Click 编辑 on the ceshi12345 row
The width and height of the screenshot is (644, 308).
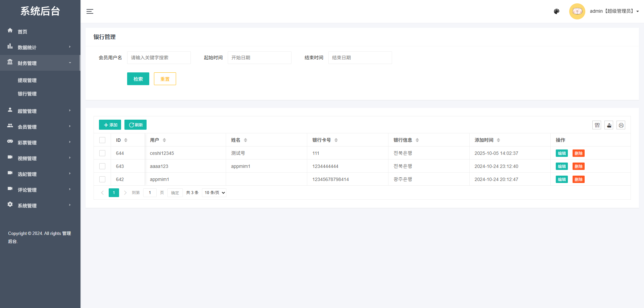[561, 153]
